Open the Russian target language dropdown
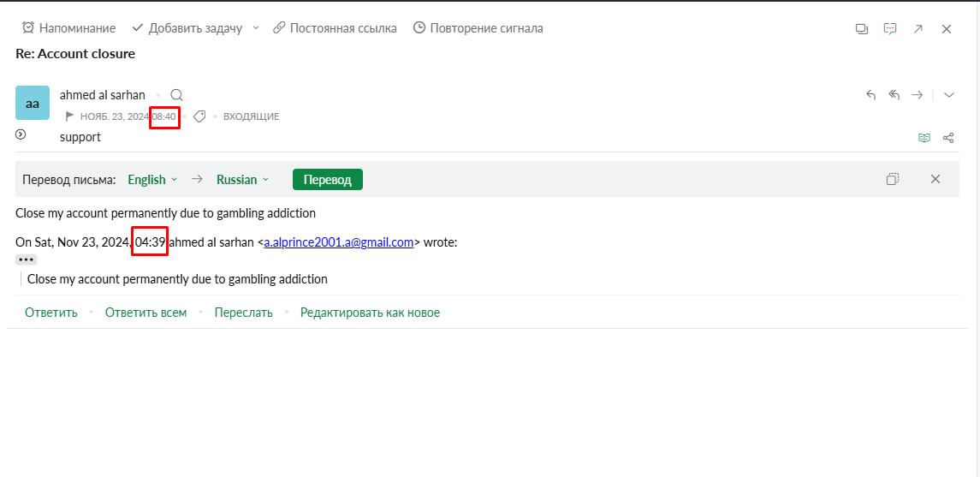The width and height of the screenshot is (980, 477). pos(242,180)
